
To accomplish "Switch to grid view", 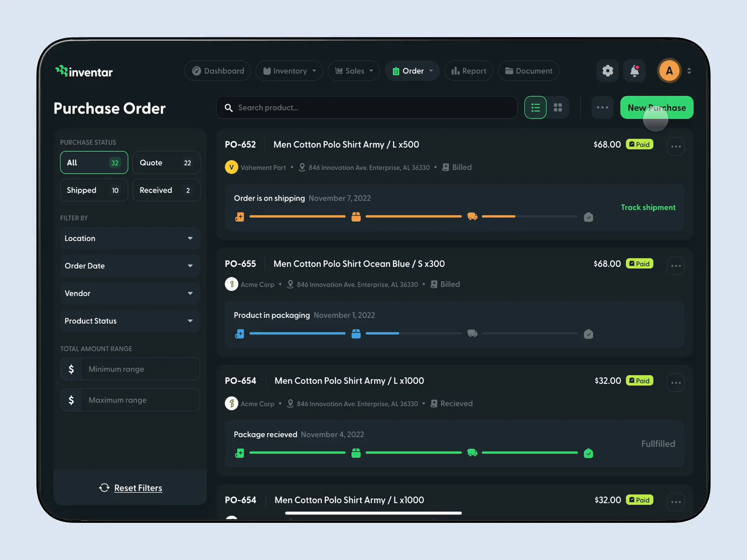I will coord(558,107).
